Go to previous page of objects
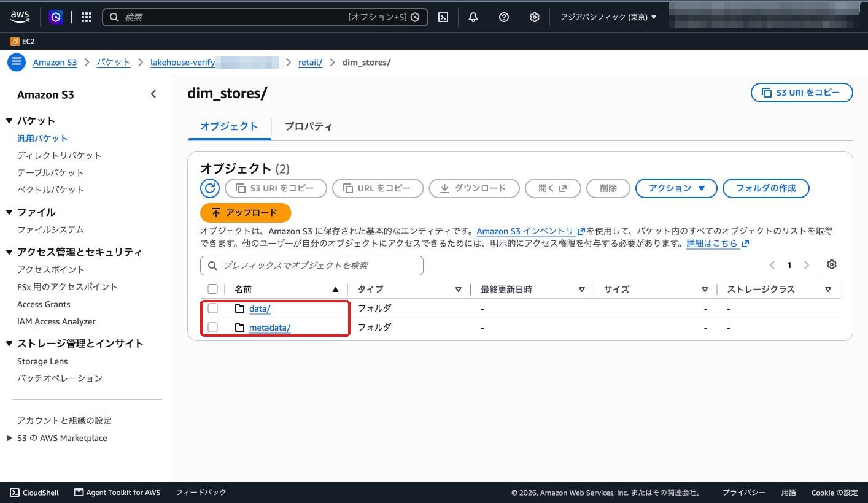 tap(772, 265)
